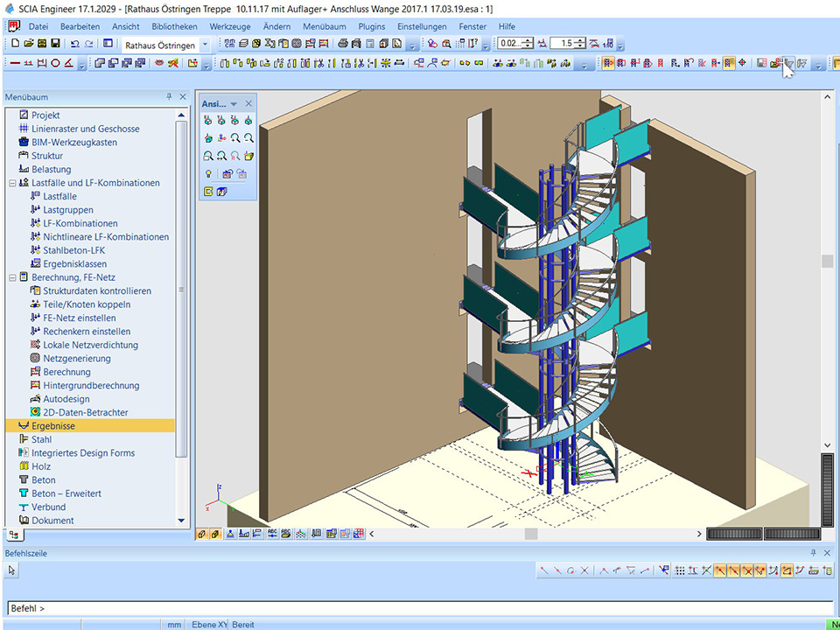Click the New document icon
Screen dimensions: 840x630
(x=15, y=43)
